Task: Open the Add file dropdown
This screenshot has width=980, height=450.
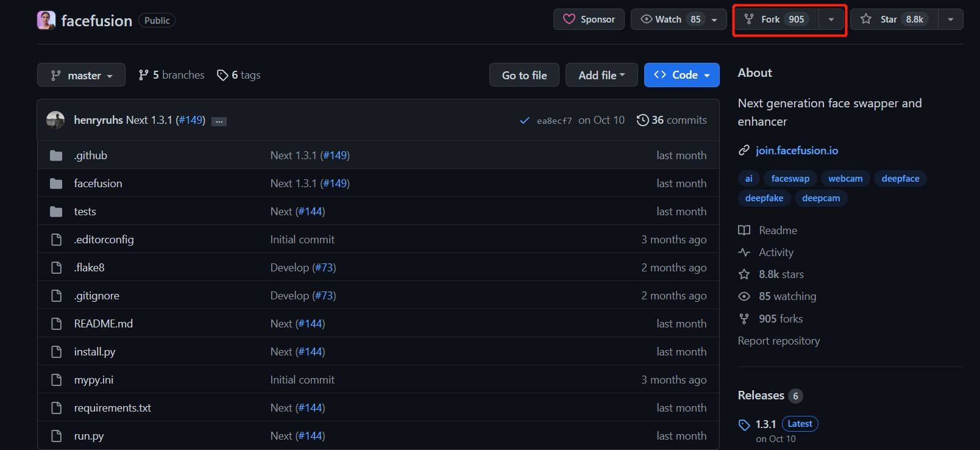Action: pos(602,75)
